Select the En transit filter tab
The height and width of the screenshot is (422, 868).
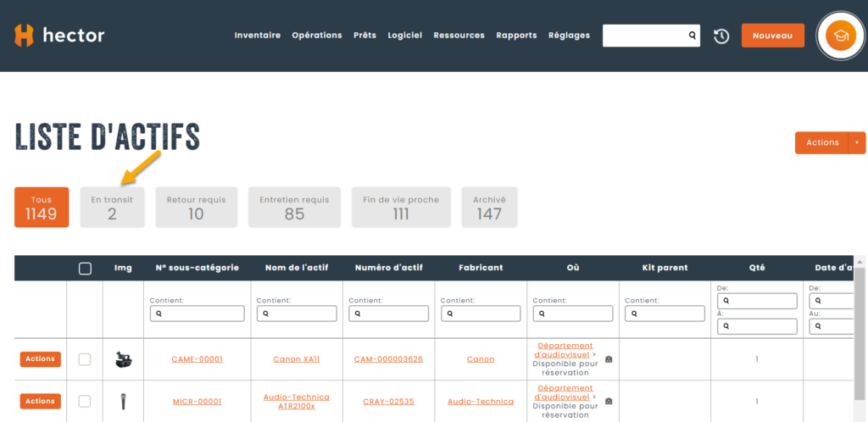112,208
